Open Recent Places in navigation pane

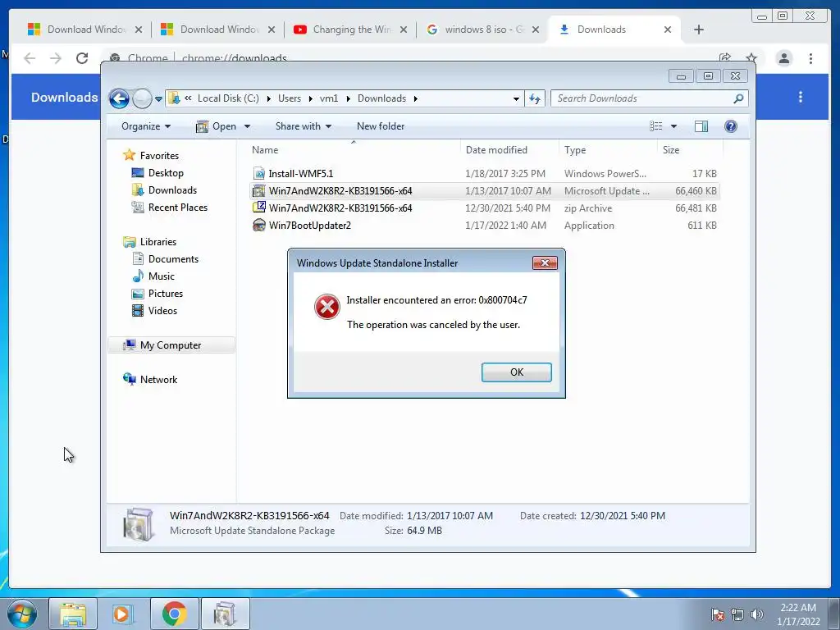pyautogui.click(x=177, y=208)
